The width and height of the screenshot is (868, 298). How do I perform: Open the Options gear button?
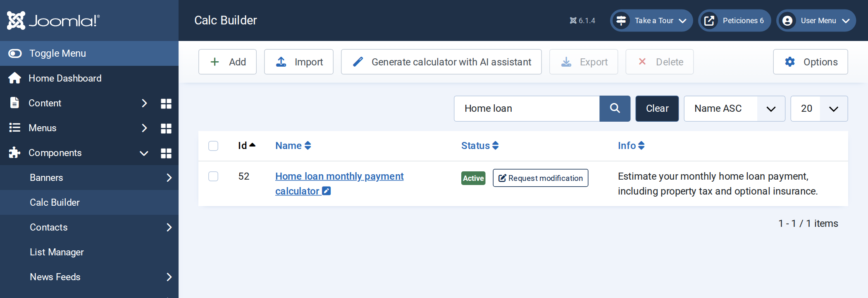coord(811,62)
